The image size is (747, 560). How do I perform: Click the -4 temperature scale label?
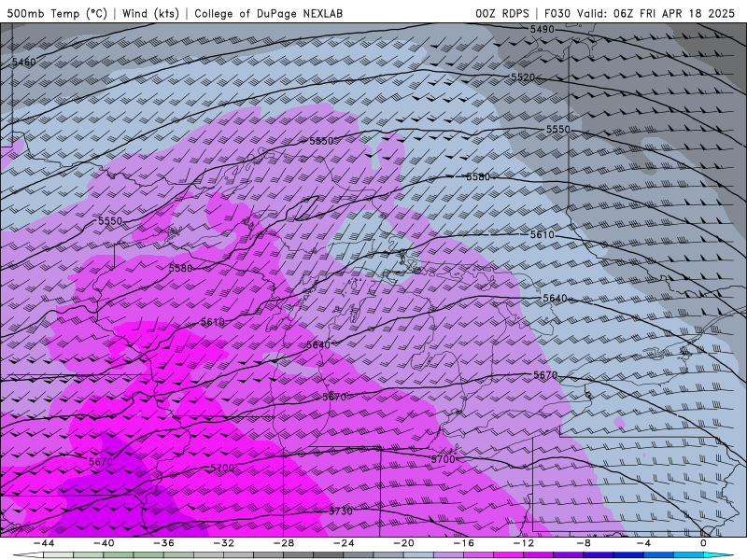pyautogui.click(x=643, y=543)
